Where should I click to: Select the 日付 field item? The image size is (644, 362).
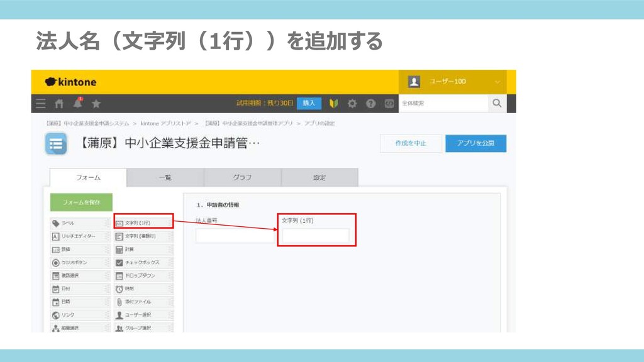80,289
